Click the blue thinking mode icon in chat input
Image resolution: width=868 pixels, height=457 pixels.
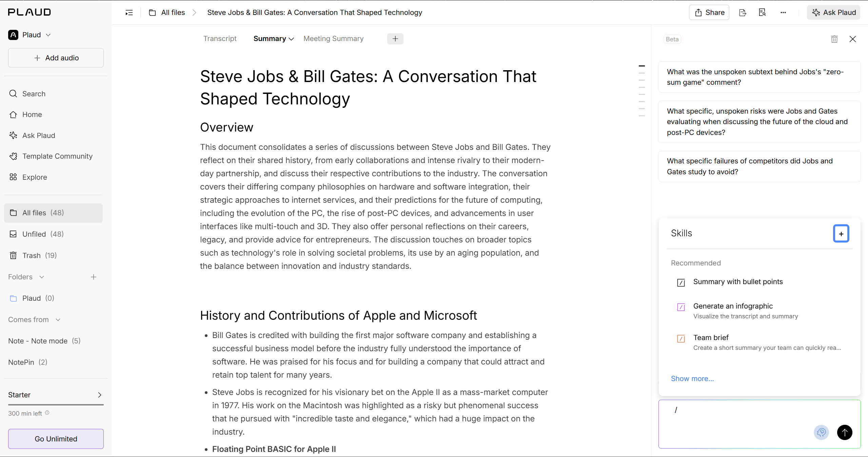[821, 432]
